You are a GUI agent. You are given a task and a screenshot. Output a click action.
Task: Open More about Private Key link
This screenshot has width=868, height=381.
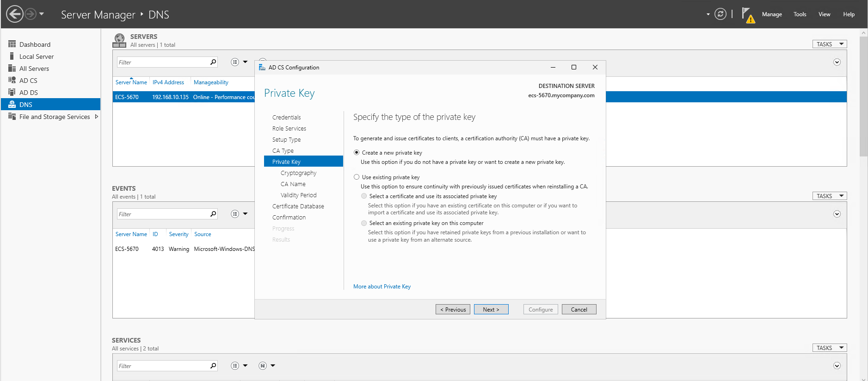pyautogui.click(x=382, y=287)
